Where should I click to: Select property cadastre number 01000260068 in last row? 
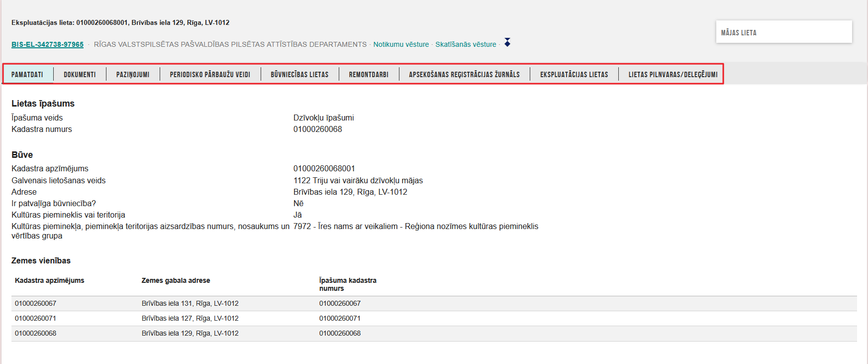click(x=340, y=333)
